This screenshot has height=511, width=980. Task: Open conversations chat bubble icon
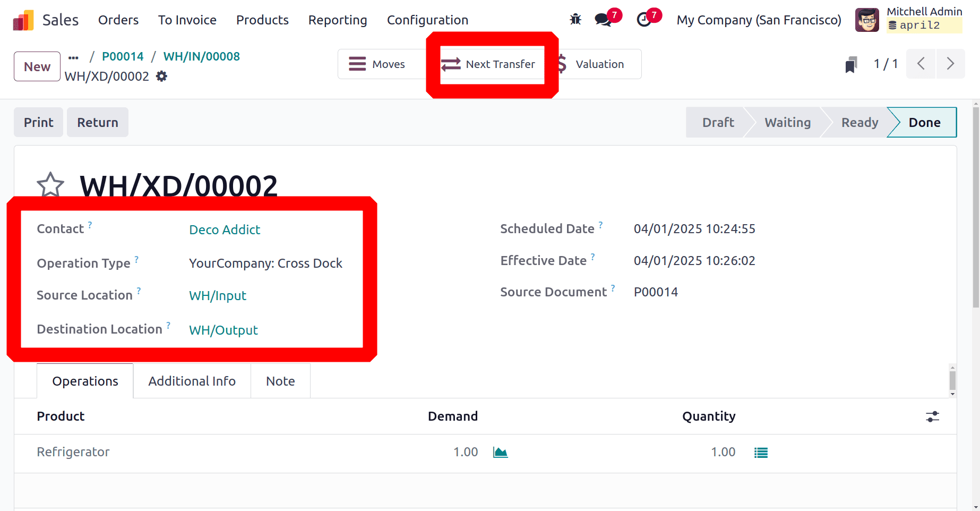pos(603,20)
